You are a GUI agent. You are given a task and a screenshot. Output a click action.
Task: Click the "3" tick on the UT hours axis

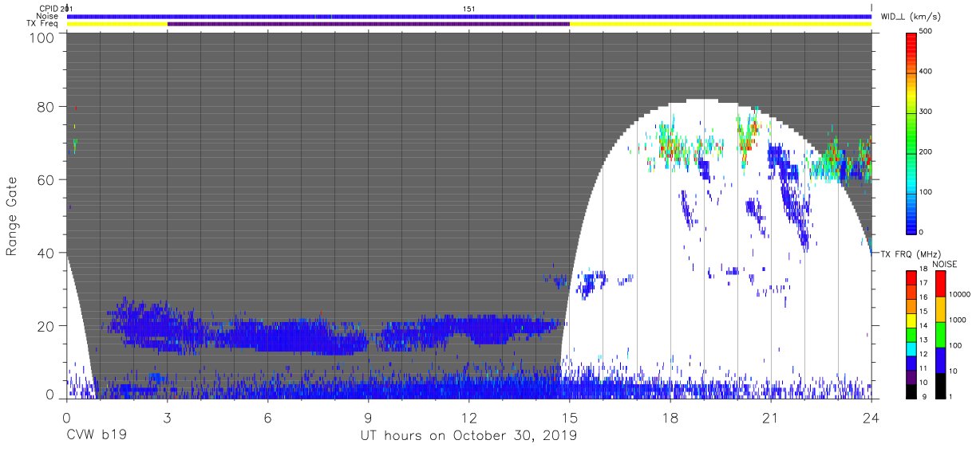167,418
